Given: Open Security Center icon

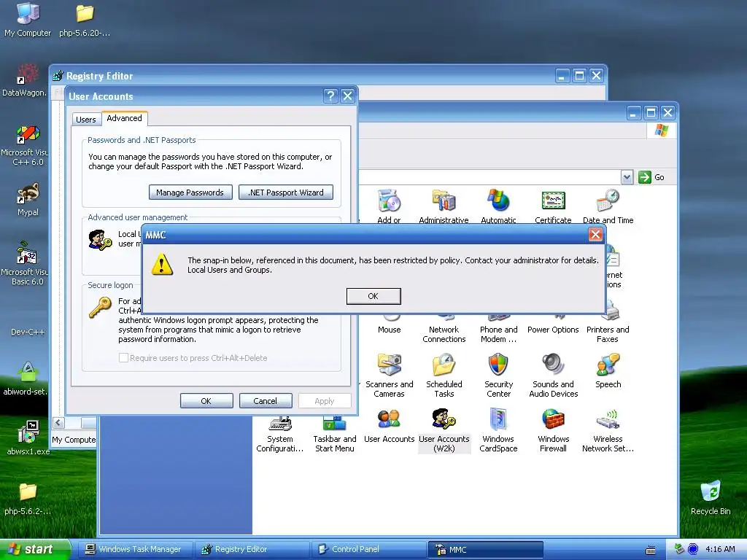Looking at the screenshot, I should tap(498, 365).
